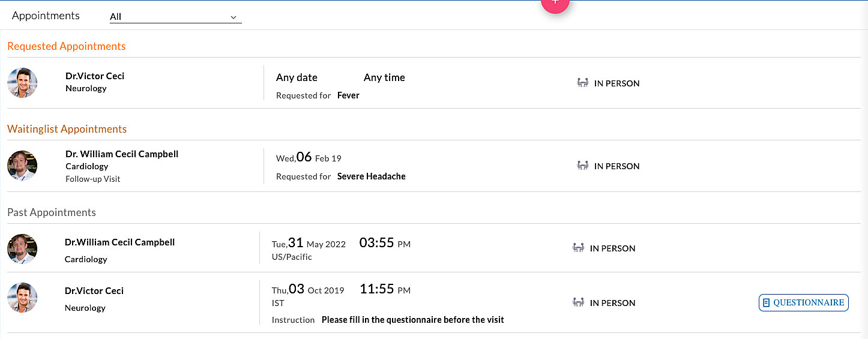The height and width of the screenshot is (339, 868).
Task: Open the Questionnaire button
Action: click(803, 303)
